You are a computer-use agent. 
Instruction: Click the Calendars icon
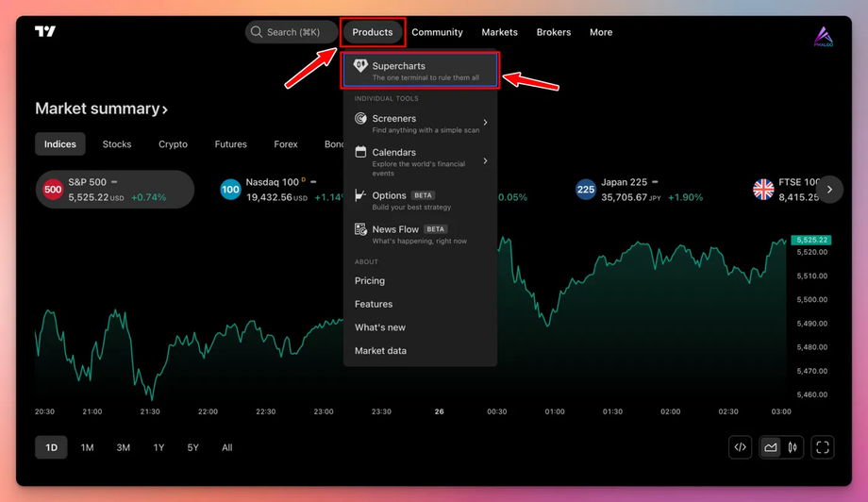[x=360, y=152]
